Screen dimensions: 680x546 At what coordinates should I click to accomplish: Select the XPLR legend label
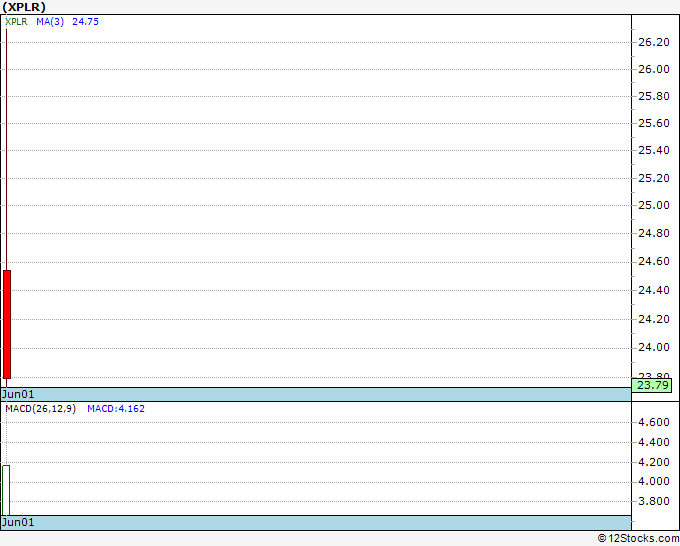[16, 22]
